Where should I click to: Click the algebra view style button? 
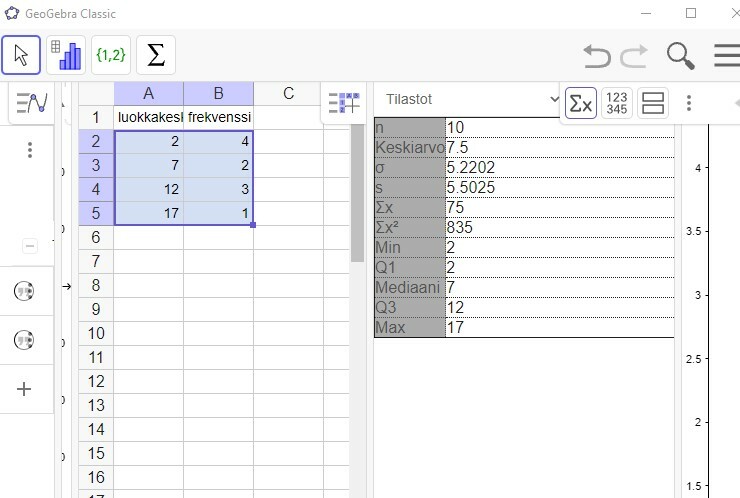[x=31, y=103]
